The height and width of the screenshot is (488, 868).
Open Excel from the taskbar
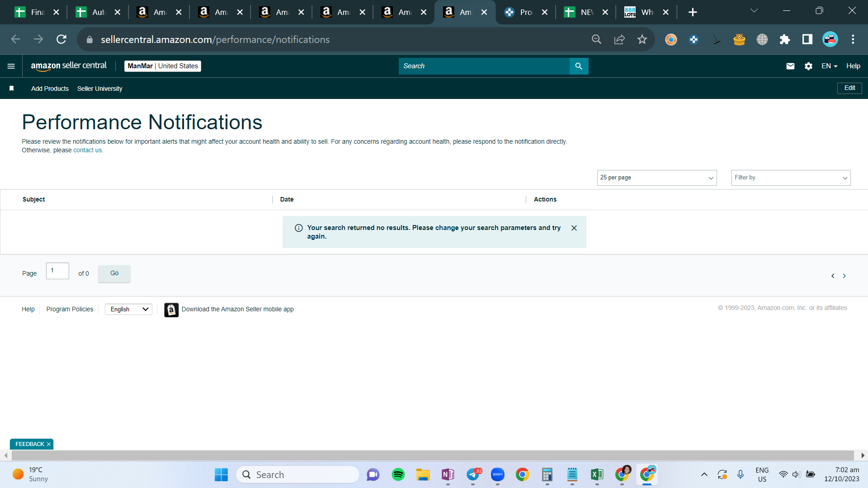[597, 474]
